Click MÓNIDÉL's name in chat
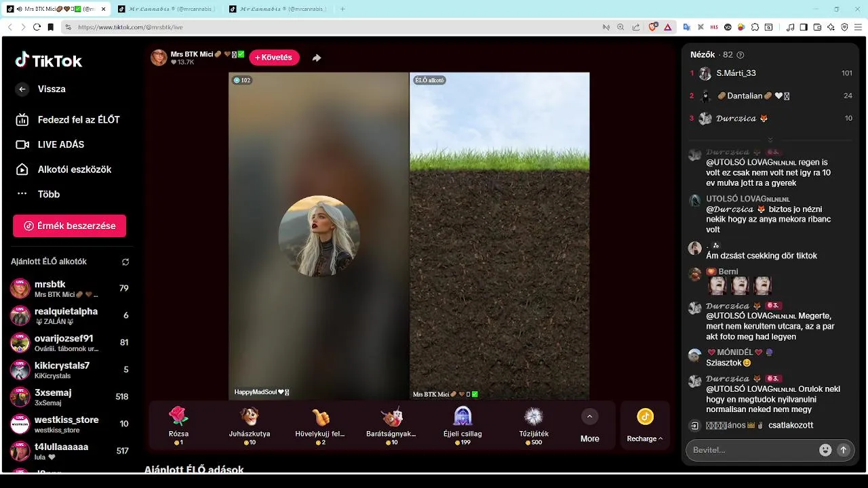The width and height of the screenshot is (868, 488). point(735,352)
